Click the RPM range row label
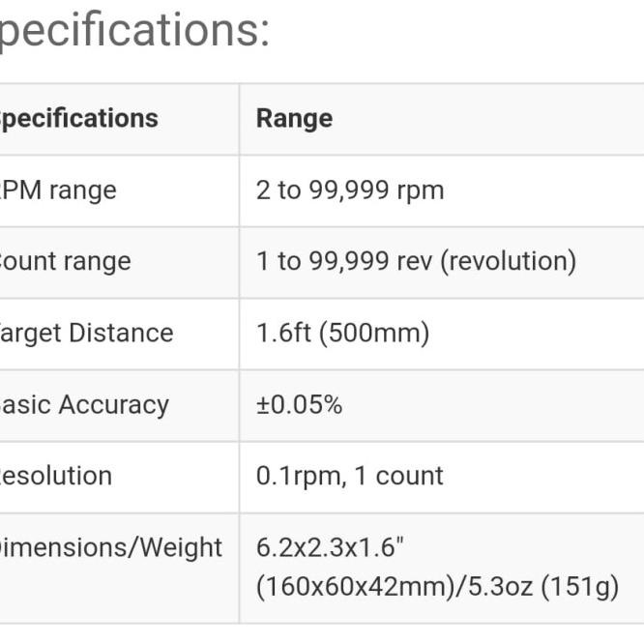 tap(58, 191)
